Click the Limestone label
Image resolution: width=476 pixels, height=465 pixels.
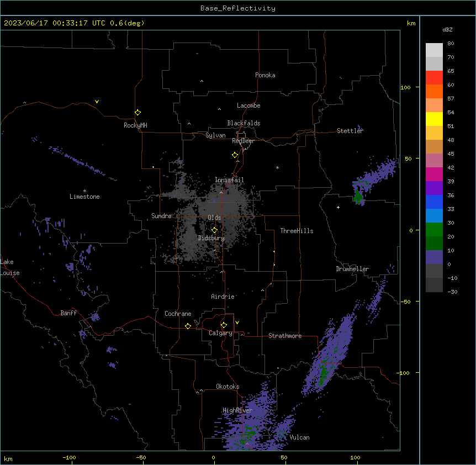84,197
